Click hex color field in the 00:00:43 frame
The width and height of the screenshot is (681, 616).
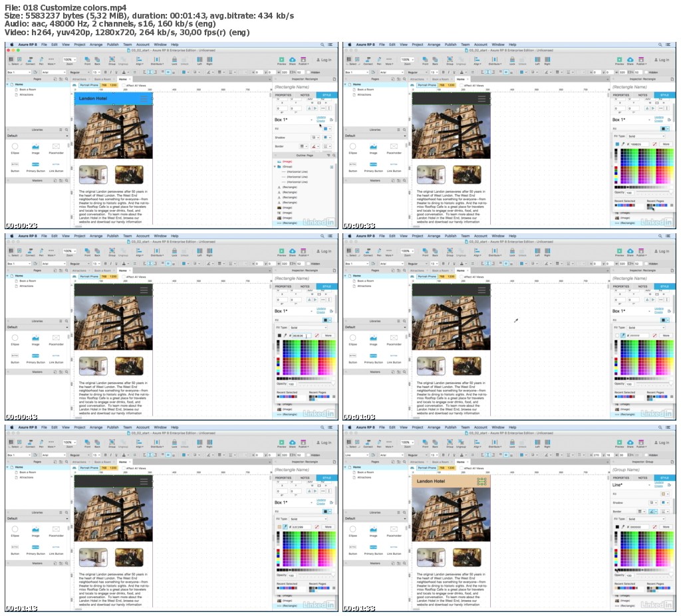point(301,336)
